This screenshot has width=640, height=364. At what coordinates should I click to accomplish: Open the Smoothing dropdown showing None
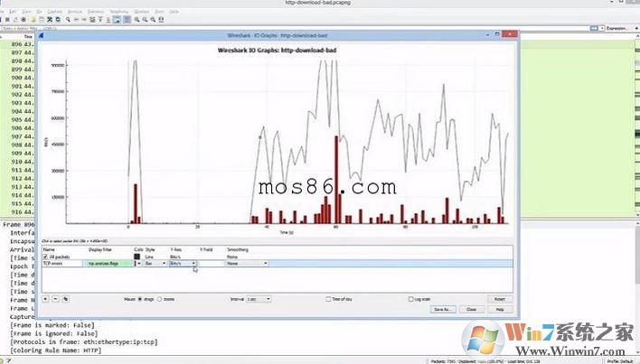click(x=247, y=264)
